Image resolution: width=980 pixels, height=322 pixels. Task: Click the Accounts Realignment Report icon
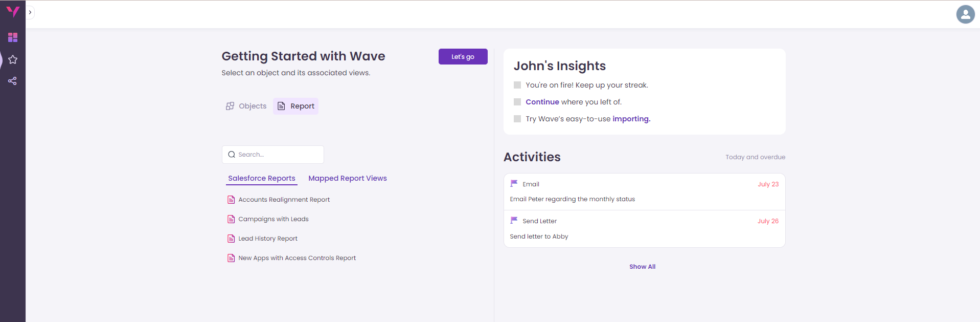coord(231,200)
